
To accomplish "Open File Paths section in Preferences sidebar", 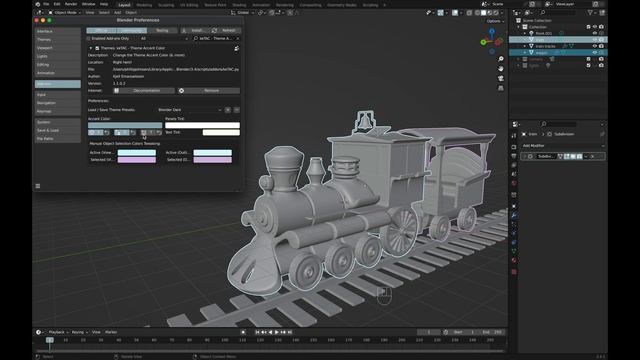I will [x=58, y=139].
